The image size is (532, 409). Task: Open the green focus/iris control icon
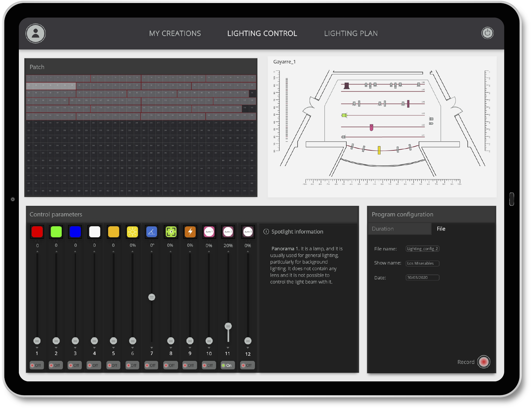(x=171, y=232)
